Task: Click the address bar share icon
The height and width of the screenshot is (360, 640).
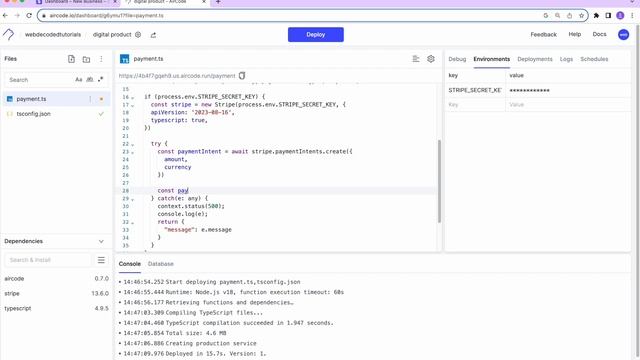Action: (x=569, y=16)
